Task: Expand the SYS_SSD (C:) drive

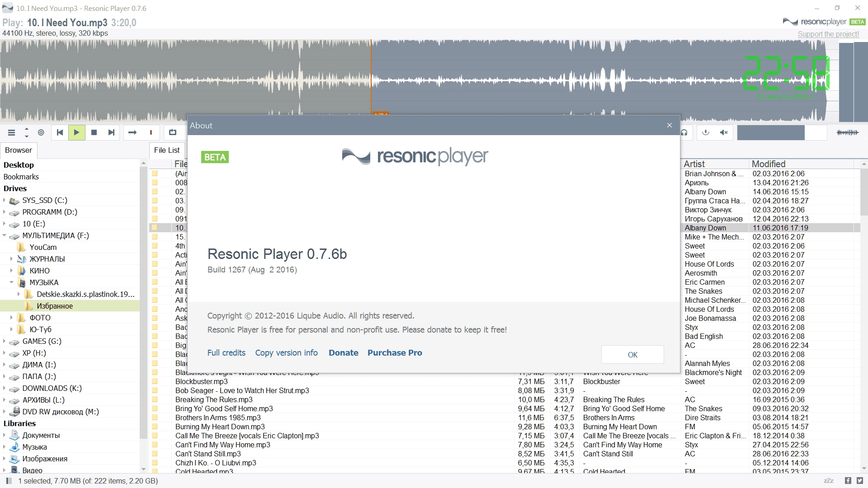Action: pyautogui.click(x=5, y=200)
